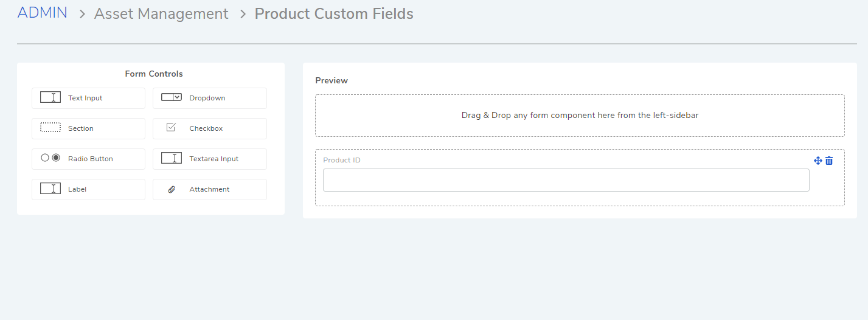The height and width of the screenshot is (320, 868).
Task: Select the Dropdown control icon
Action: click(172, 97)
